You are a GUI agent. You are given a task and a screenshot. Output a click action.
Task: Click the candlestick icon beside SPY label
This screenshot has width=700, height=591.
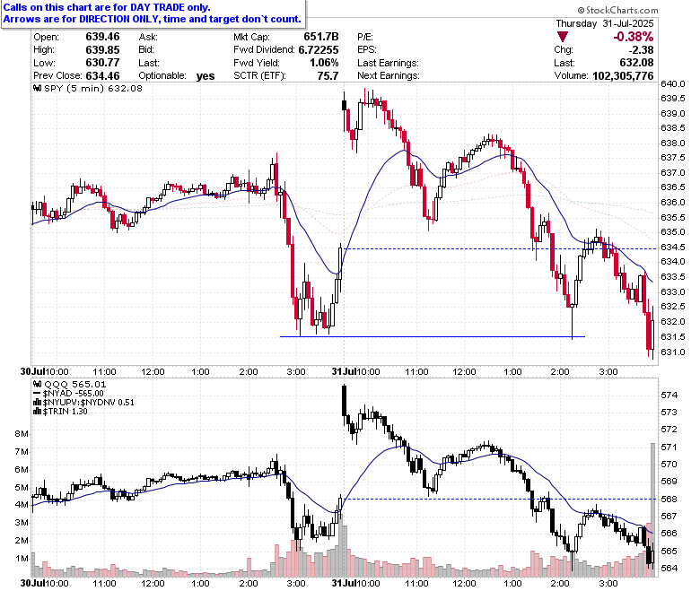click(38, 88)
